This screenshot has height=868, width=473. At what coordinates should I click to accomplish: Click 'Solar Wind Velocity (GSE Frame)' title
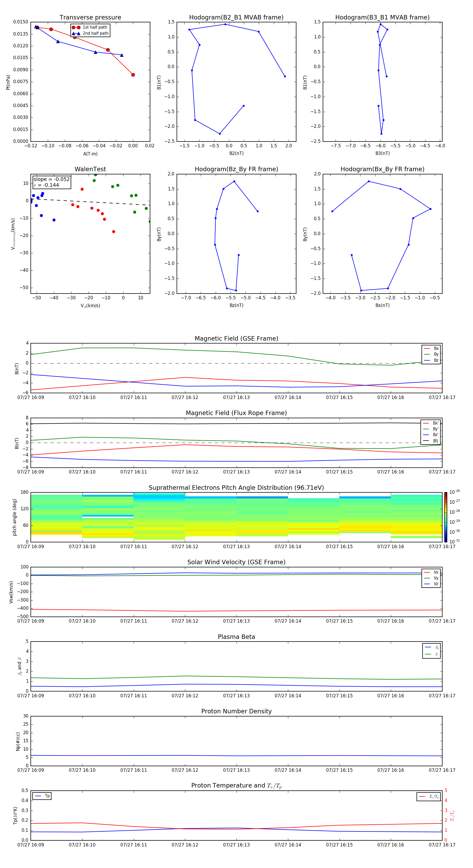[236, 562]
